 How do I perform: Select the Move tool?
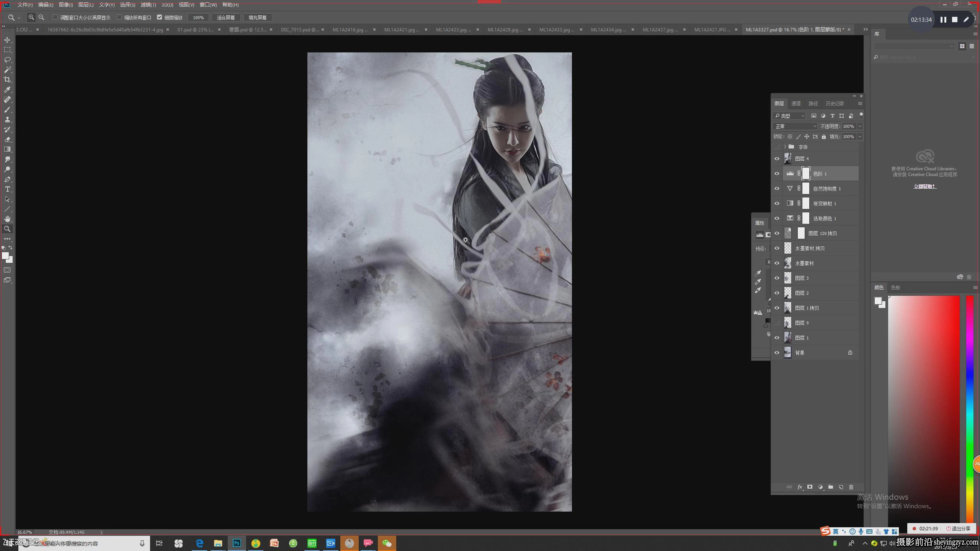coord(7,40)
